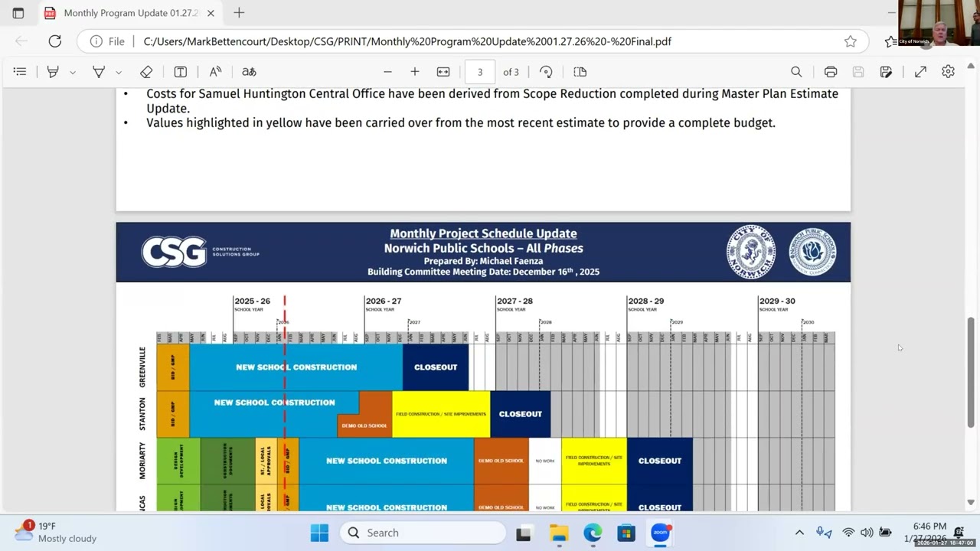Open Highlight color options dropdown
The height and width of the screenshot is (551, 980).
tap(73, 72)
